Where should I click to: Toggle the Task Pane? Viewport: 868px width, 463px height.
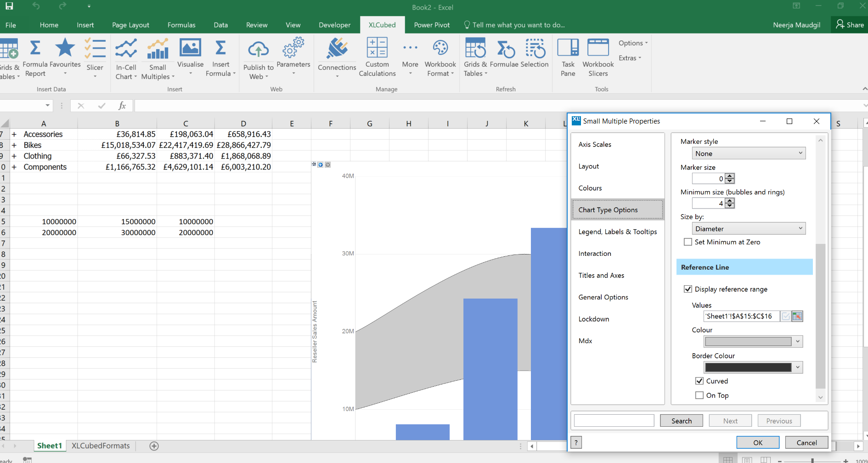pyautogui.click(x=568, y=57)
